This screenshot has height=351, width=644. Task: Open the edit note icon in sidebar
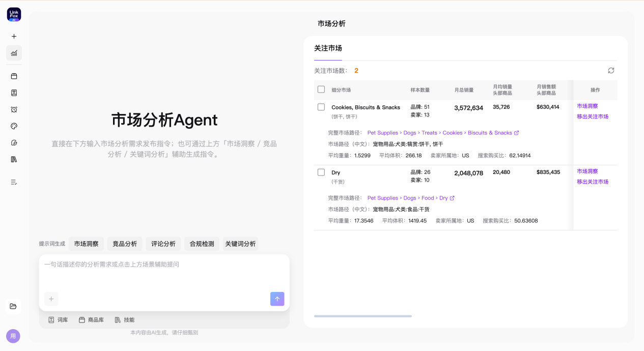[x=14, y=142]
